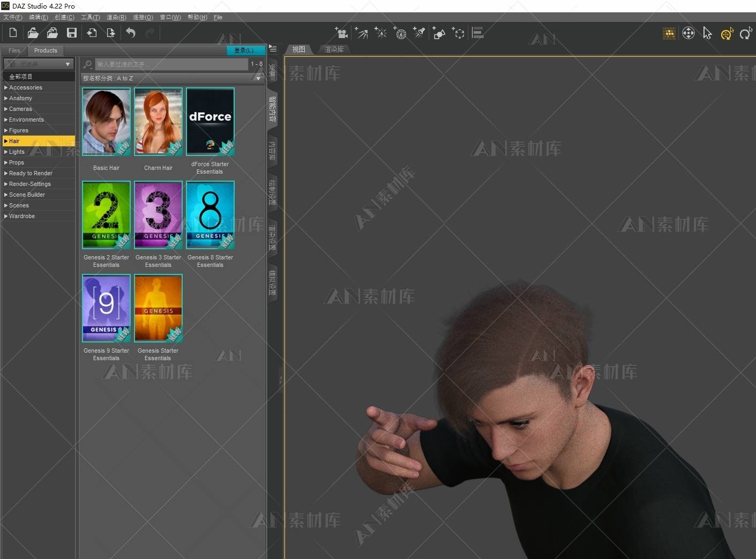The height and width of the screenshot is (559, 756).
Task: Open the 窗口(W) menu
Action: [x=170, y=17]
